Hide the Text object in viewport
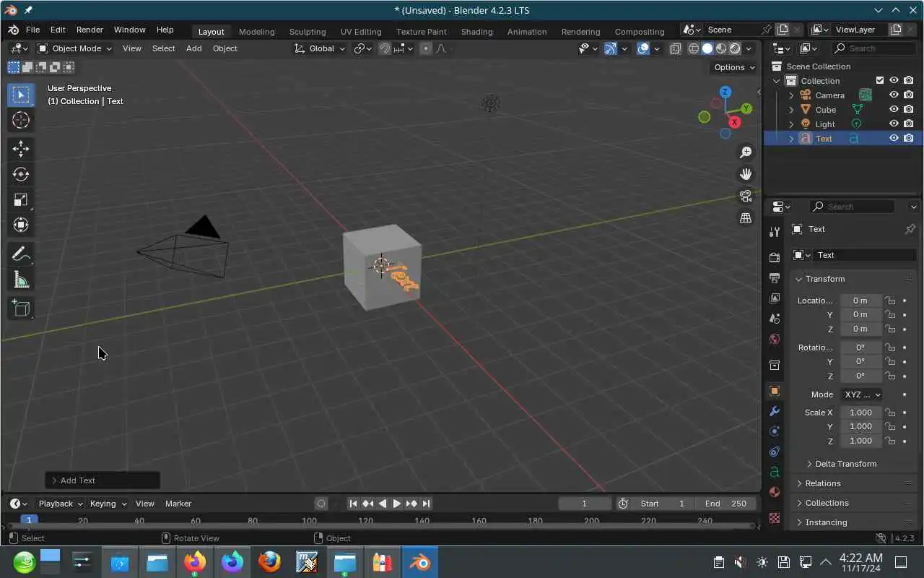 coord(894,138)
